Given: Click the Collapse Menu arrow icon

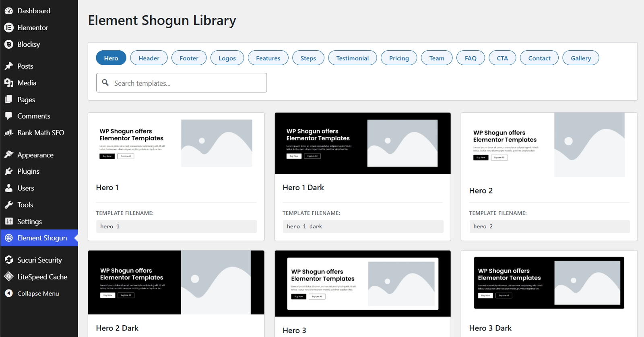Looking at the screenshot, I should click(9, 294).
